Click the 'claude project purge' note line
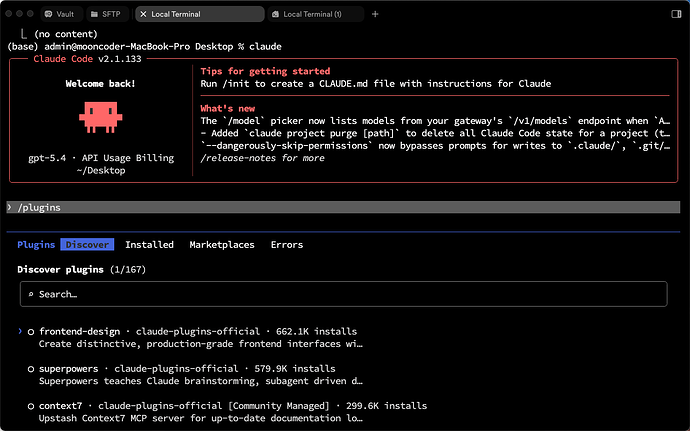Image resolution: width=690 pixels, height=431 pixels. click(435, 133)
